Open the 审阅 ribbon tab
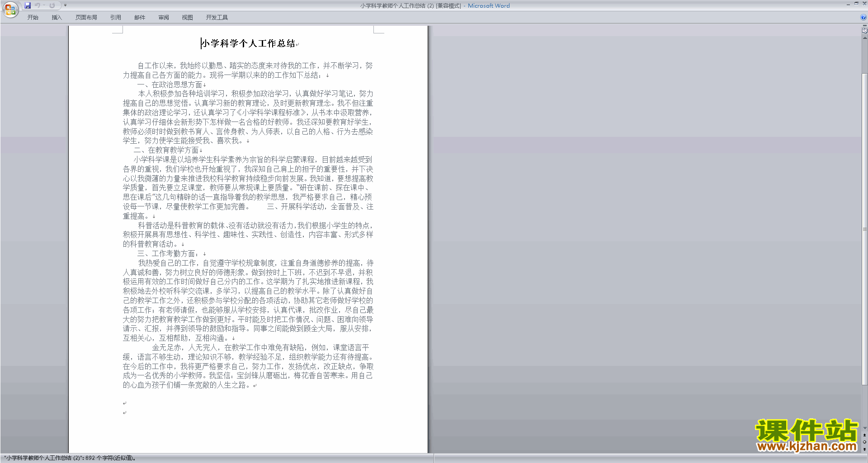 click(x=164, y=18)
